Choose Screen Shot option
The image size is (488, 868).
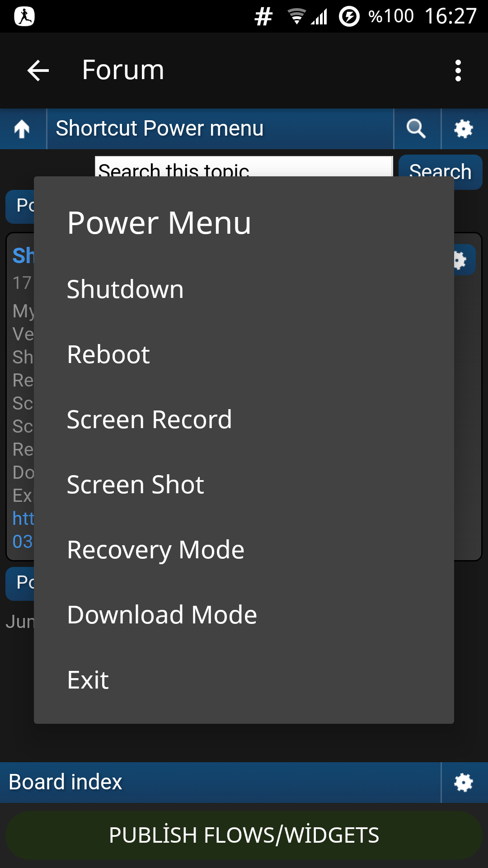click(244, 485)
